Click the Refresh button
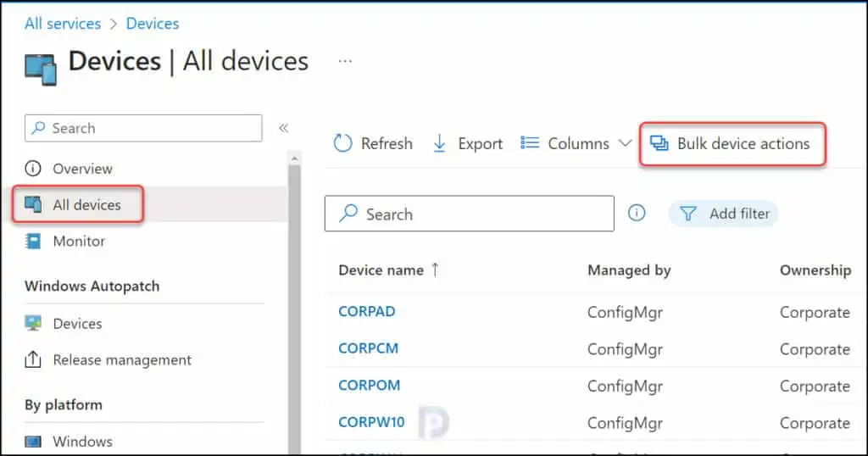868x456 pixels. point(373,143)
